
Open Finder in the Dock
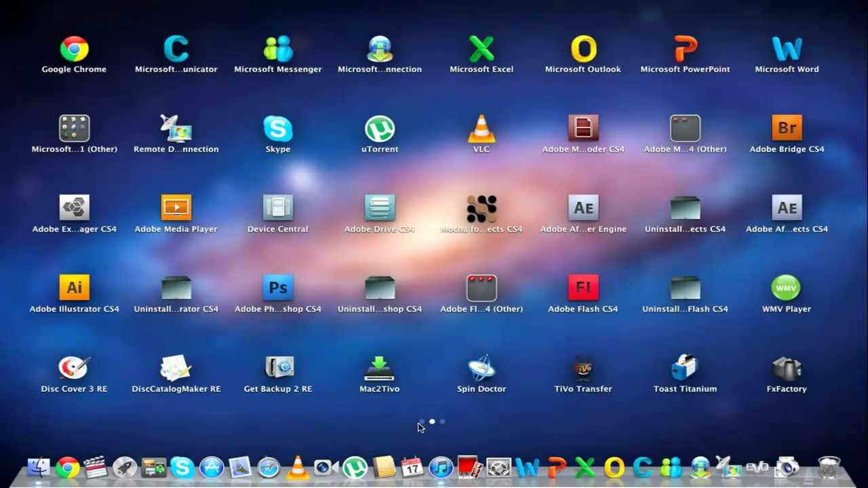click(x=39, y=468)
